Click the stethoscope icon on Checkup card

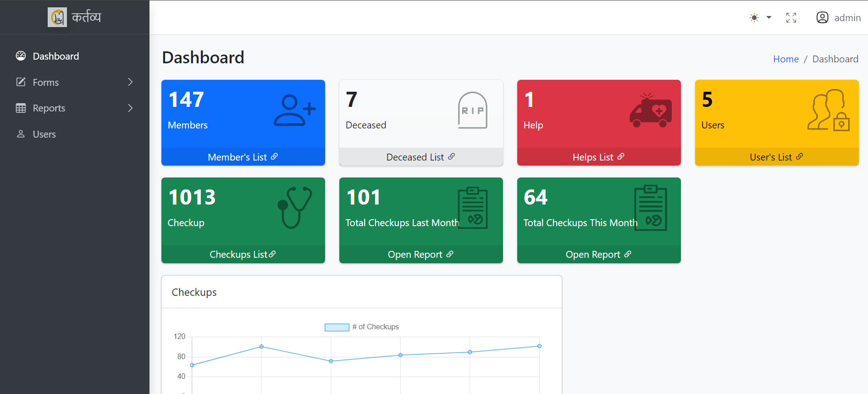(x=294, y=207)
